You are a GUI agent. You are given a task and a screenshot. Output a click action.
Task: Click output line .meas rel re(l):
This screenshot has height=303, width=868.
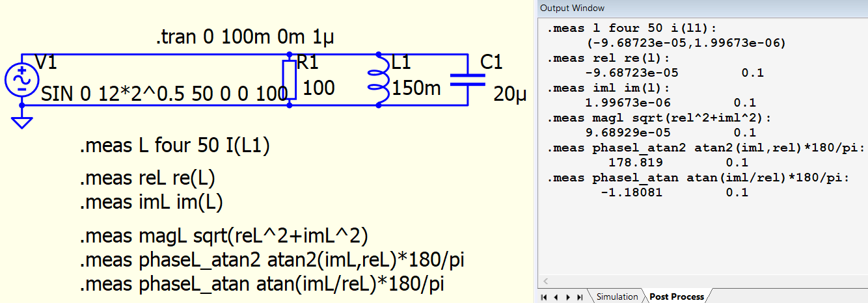609,59
